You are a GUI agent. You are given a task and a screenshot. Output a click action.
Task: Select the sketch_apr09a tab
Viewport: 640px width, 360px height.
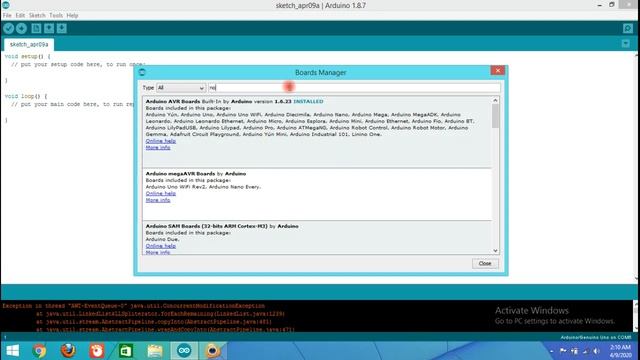click(x=29, y=44)
